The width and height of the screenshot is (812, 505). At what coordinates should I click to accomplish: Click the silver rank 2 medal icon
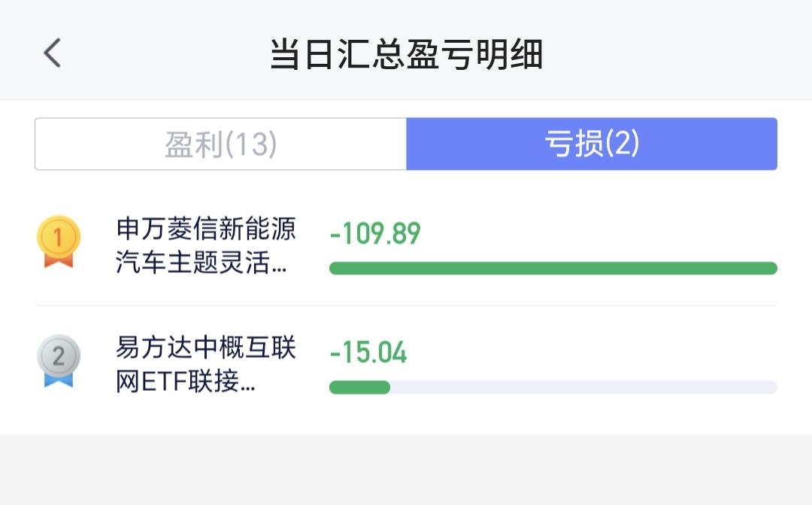[x=59, y=361]
